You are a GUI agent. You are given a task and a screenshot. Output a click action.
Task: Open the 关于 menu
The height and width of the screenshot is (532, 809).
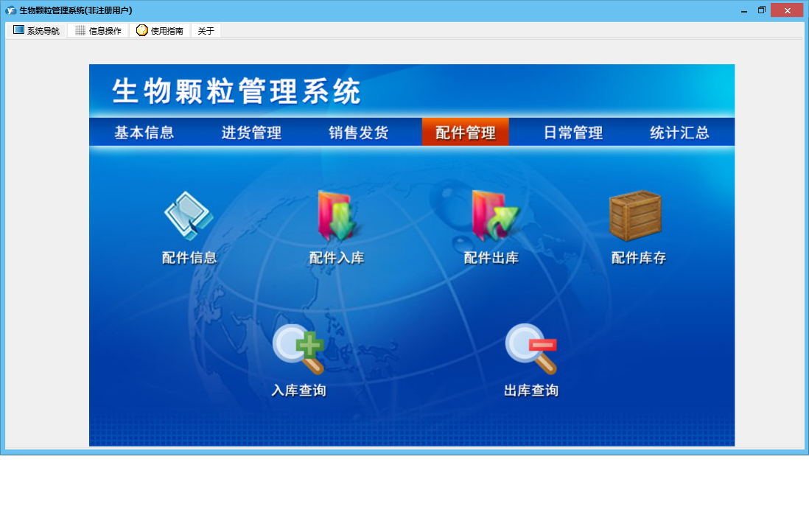tap(206, 30)
